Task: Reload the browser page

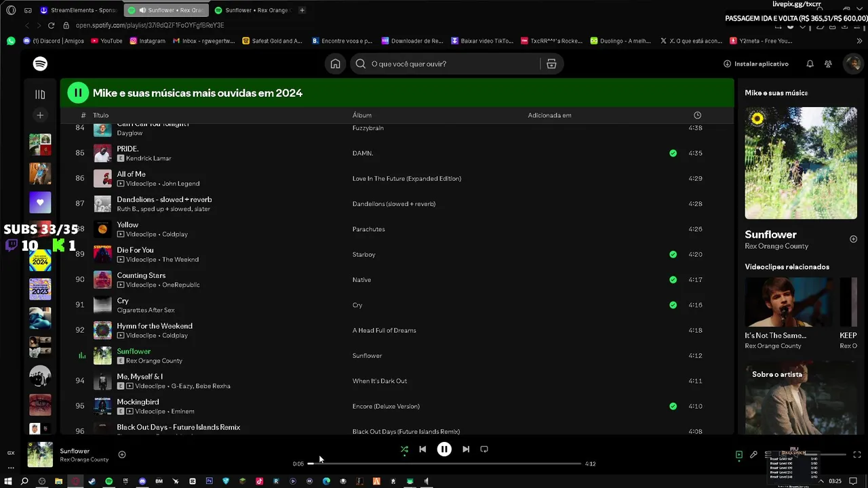Action: click(x=51, y=25)
